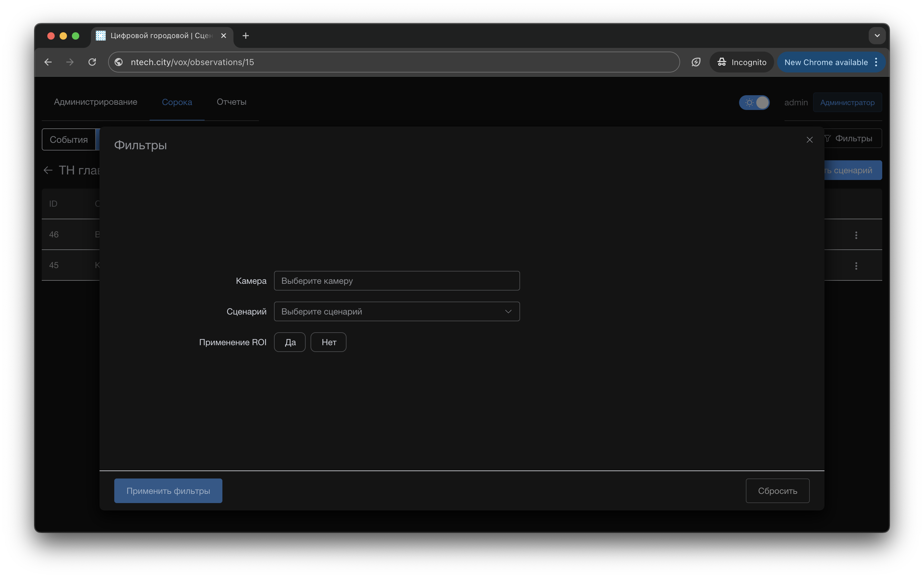Close the Фильтры dialog with X

(x=809, y=140)
